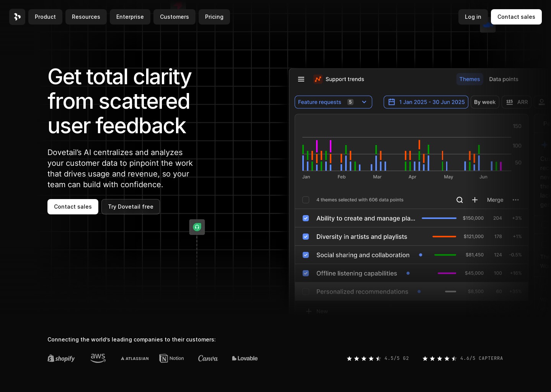Expand the Resources nav menu
The width and height of the screenshot is (551, 392).
[x=86, y=17]
